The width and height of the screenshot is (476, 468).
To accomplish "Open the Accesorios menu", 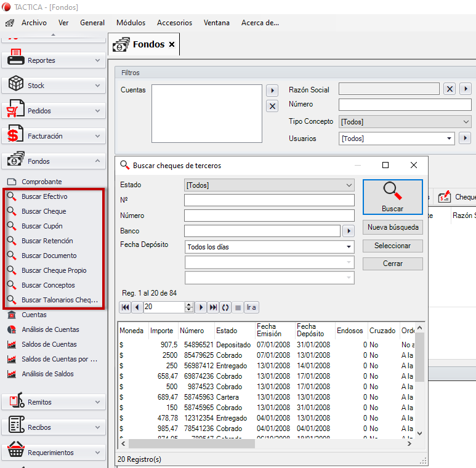I will click(x=174, y=23).
